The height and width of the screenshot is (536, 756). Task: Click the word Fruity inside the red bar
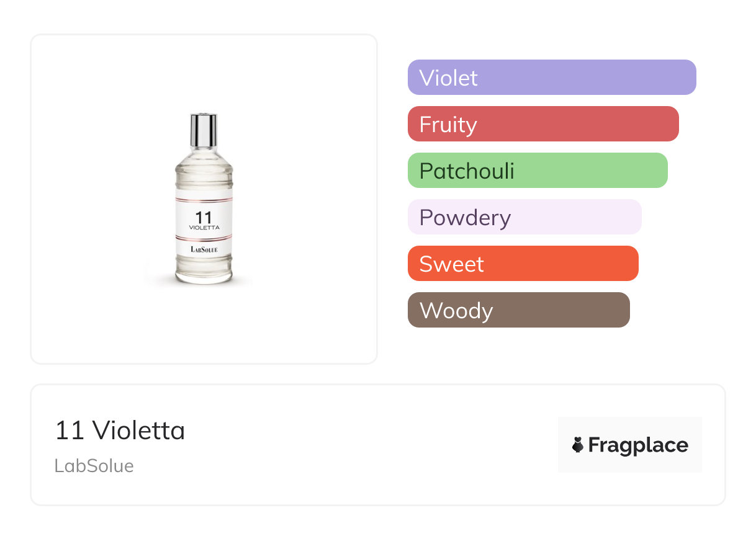448,125
